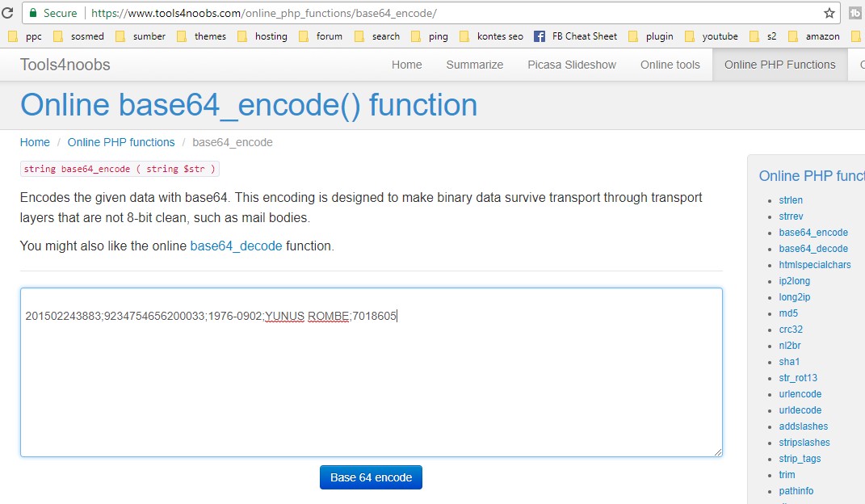Open md5 in the sidebar list
Viewport: 865px width, 504px height.
coord(788,313)
